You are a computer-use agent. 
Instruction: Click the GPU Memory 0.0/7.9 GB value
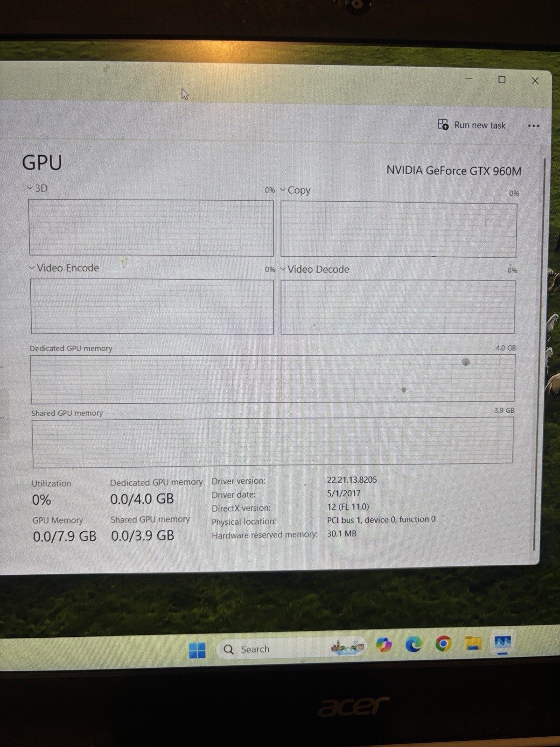pos(64,536)
